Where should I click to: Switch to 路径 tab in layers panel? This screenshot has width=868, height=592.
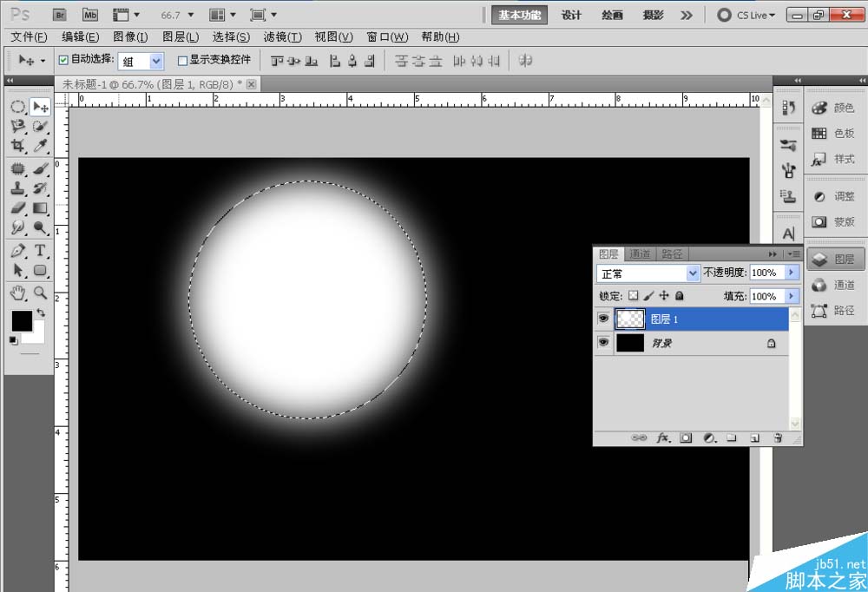point(672,253)
